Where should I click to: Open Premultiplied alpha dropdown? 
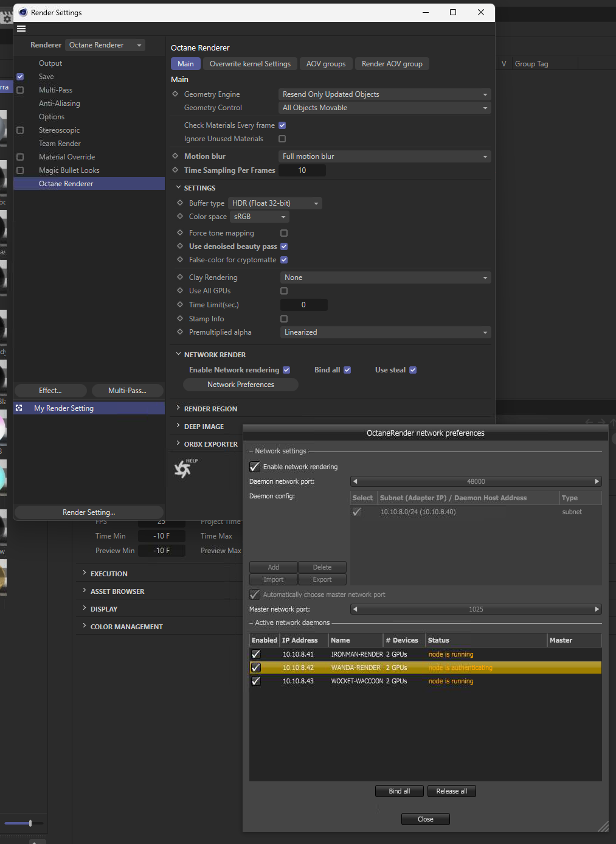386,332
